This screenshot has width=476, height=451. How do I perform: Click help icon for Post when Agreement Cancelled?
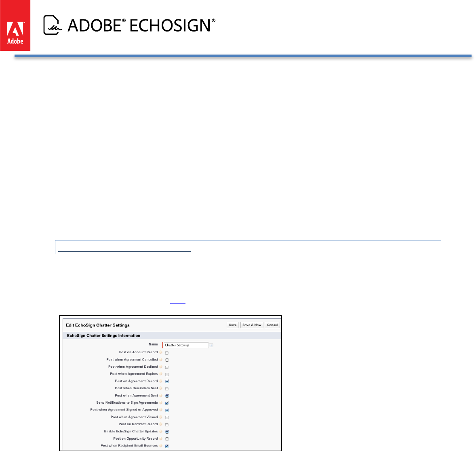[x=161, y=360]
